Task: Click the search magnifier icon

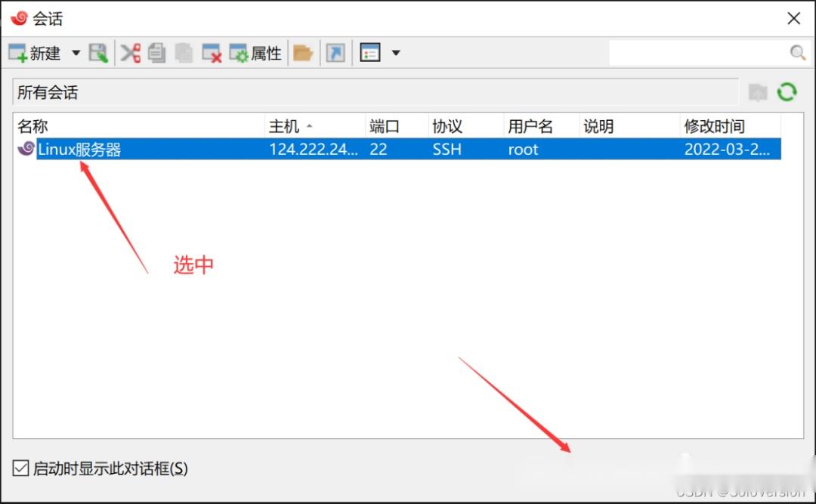Action: tap(798, 53)
